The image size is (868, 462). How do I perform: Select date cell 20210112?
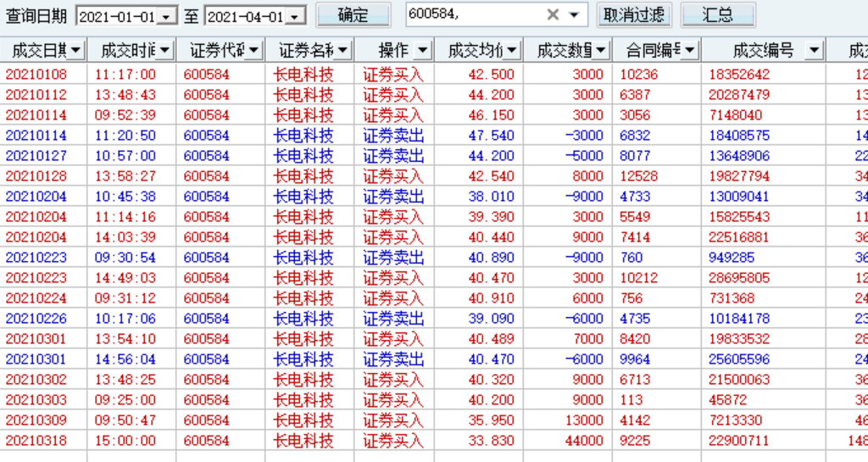[36, 95]
